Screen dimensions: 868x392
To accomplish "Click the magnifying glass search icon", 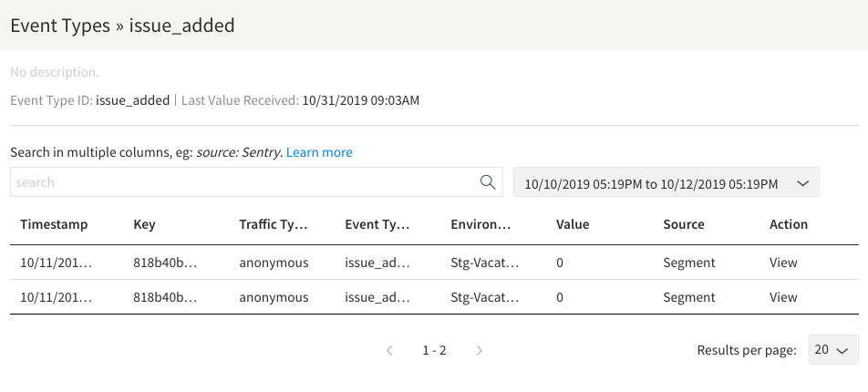I will click(488, 182).
